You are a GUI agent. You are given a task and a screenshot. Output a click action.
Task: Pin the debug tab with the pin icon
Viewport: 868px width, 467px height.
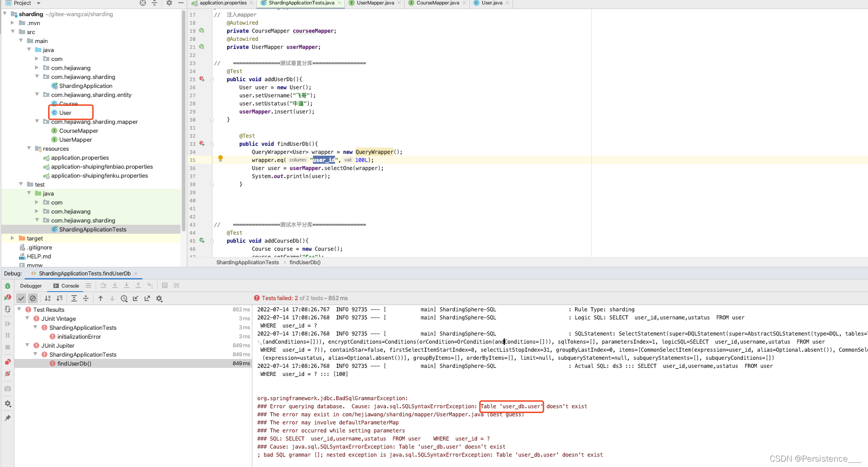(8, 418)
